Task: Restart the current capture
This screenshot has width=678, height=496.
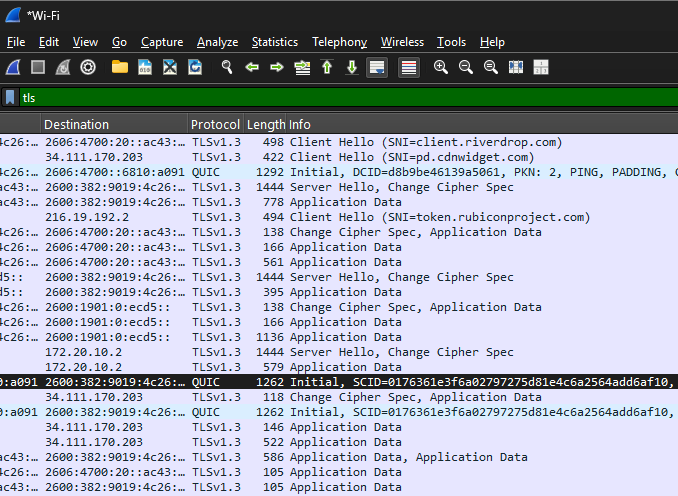Action: coord(63,67)
